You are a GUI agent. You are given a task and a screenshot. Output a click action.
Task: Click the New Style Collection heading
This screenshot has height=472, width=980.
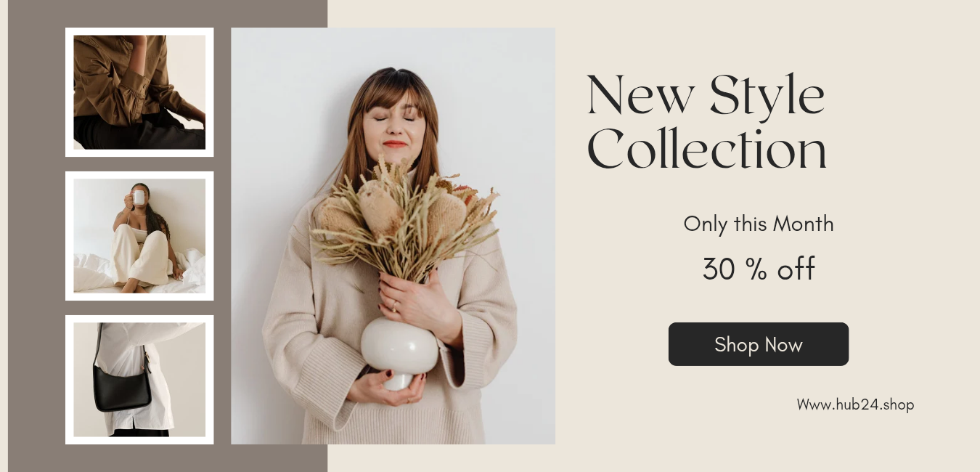[x=706, y=121]
